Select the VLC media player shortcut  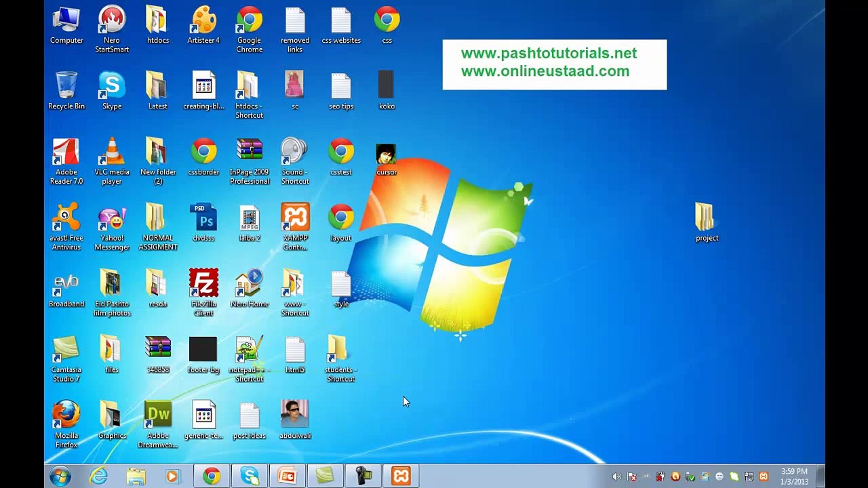click(112, 160)
